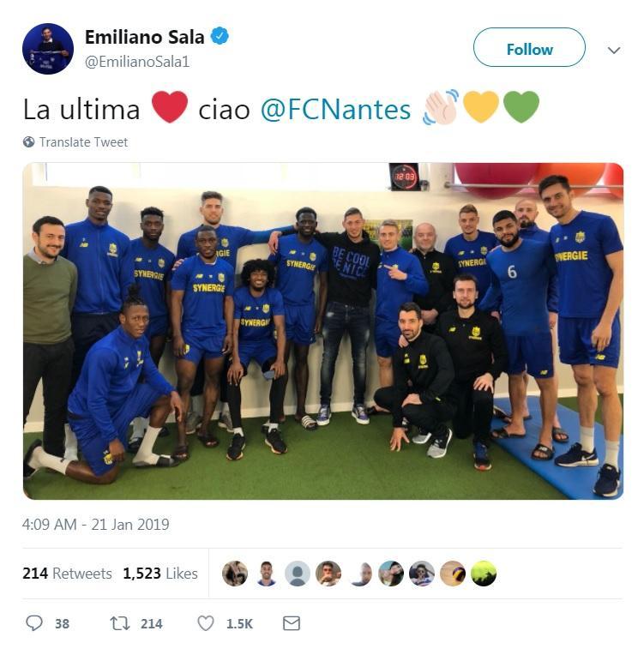Click the @EmilianoSala1 handle
The height and width of the screenshot is (655, 644).
click(137, 62)
